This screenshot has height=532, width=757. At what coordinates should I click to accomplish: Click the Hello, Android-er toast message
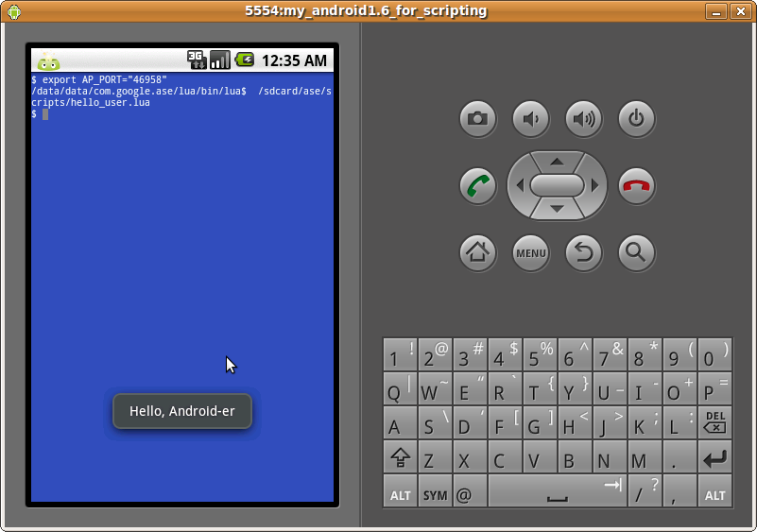(x=182, y=411)
